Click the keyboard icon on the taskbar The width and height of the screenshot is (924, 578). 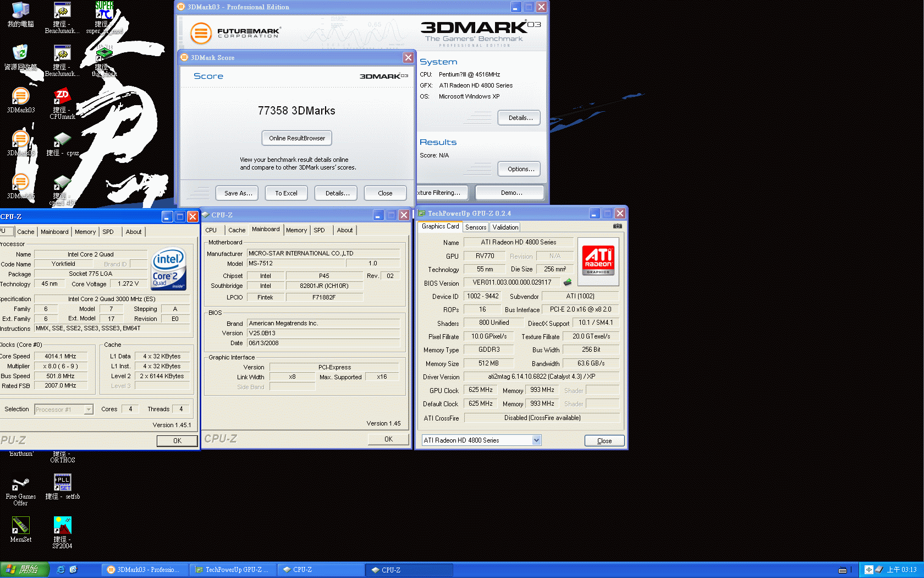pos(843,570)
